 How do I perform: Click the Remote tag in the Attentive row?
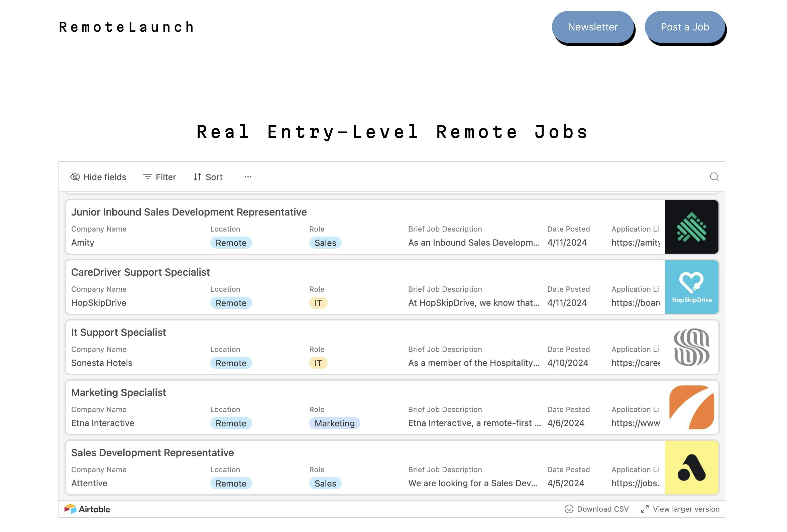231,483
